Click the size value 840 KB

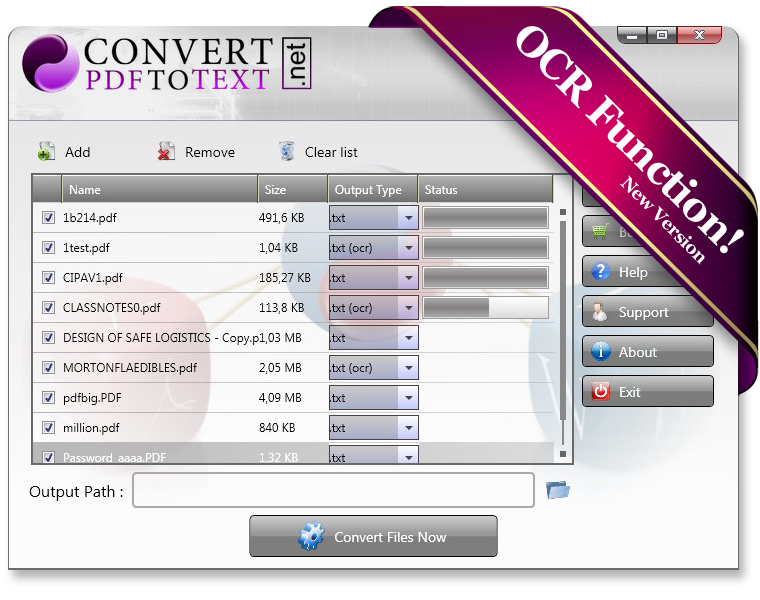pyautogui.click(x=277, y=428)
